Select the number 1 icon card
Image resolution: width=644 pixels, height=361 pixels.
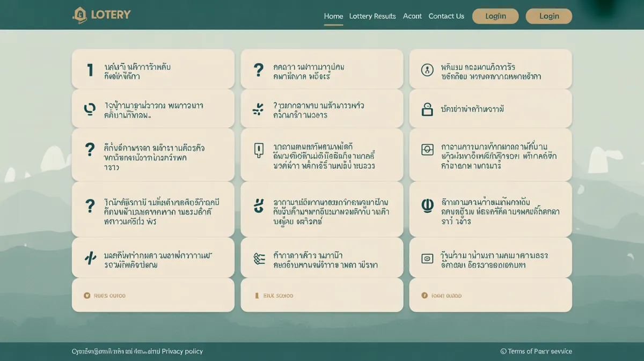point(90,70)
